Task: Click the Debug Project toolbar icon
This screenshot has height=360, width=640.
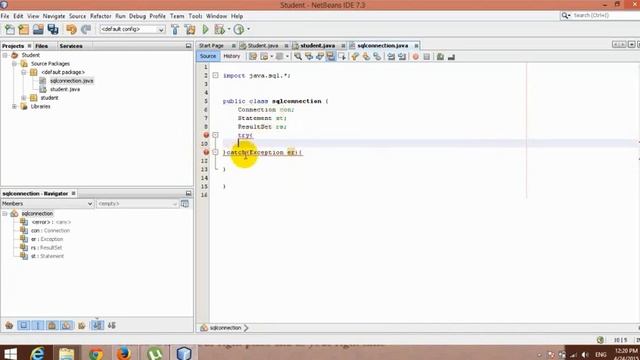Action: [220, 29]
